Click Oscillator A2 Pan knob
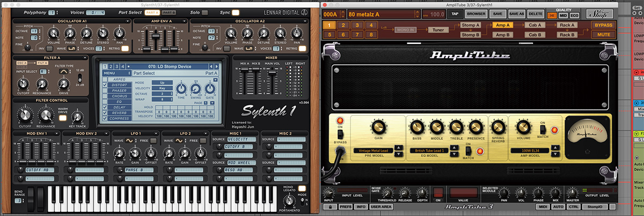 [x=296, y=34]
